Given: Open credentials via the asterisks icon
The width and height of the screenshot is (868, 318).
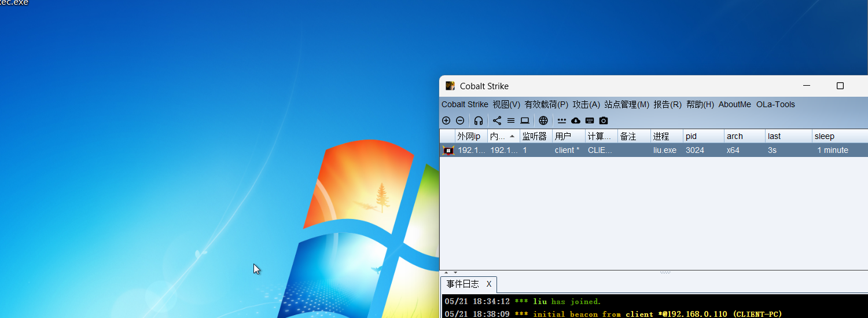Looking at the screenshot, I should [x=562, y=120].
